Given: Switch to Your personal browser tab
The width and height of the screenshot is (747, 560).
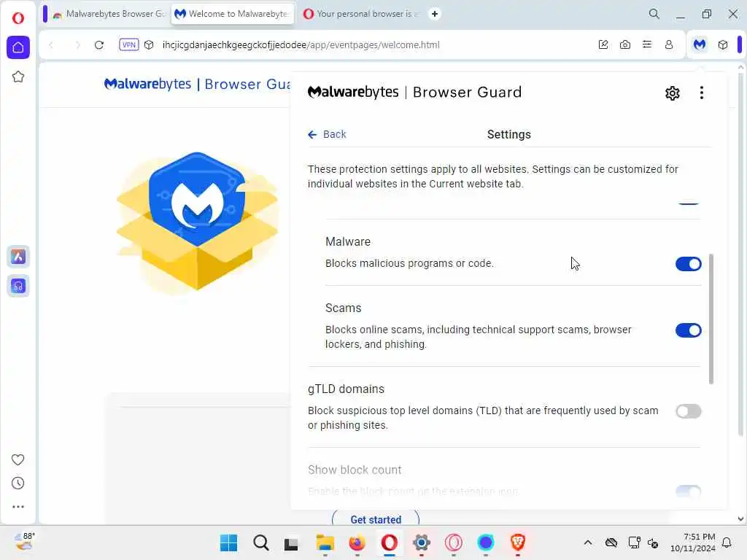Looking at the screenshot, I should click(x=360, y=14).
